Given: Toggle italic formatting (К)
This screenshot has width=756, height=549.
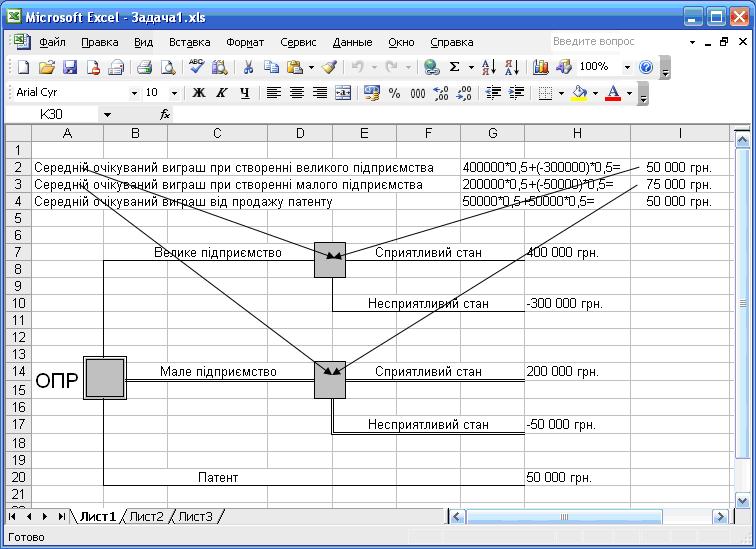Looking at the screenshot, I should pyautogui.click(x=220, y=93).
